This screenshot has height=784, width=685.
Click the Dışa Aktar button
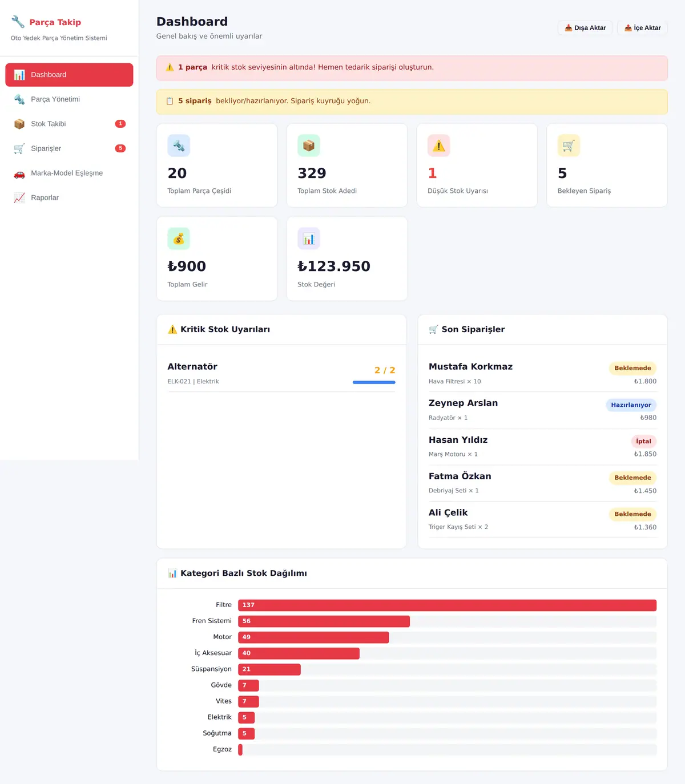(585, 28)
